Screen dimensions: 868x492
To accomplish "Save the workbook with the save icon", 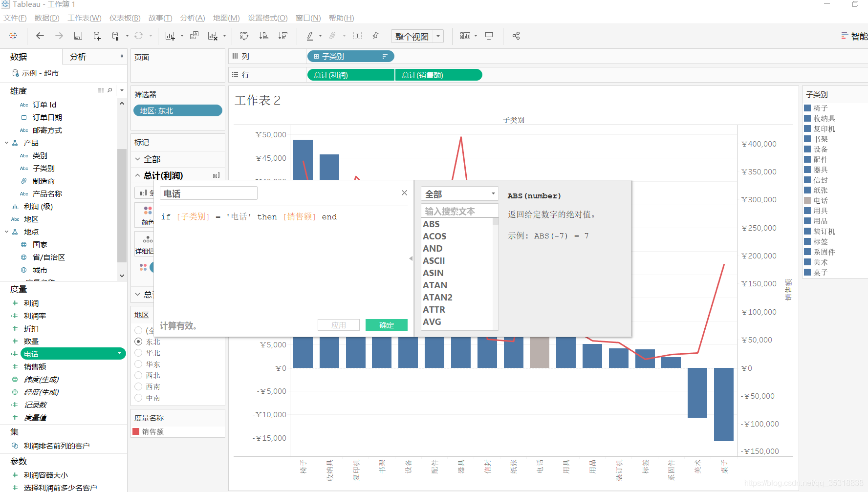I will [x=78, y=36].
